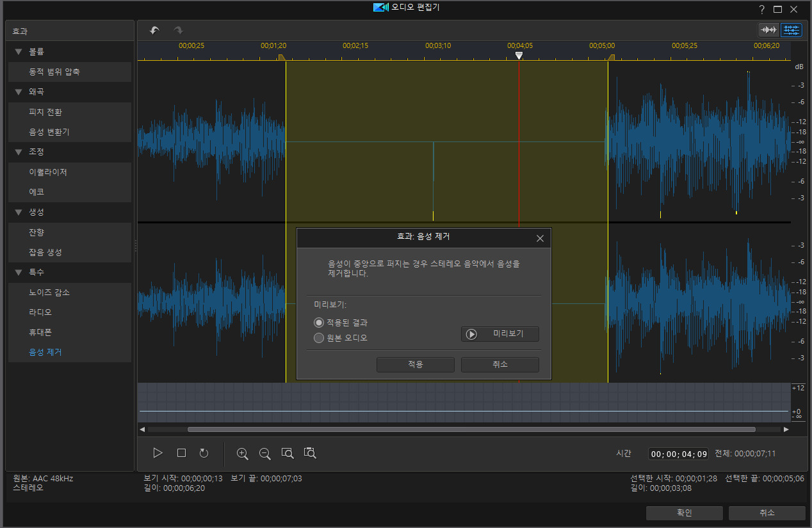Viewport: 812px width, 528px height.
Task: Open help with the question mark icon
Action: pyautogui.click(x=762, y=9)
